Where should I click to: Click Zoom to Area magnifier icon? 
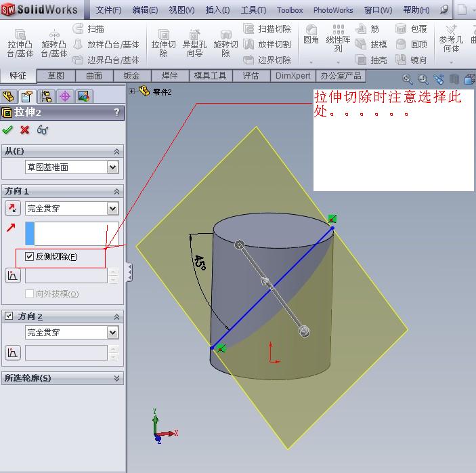pos(423,79)
